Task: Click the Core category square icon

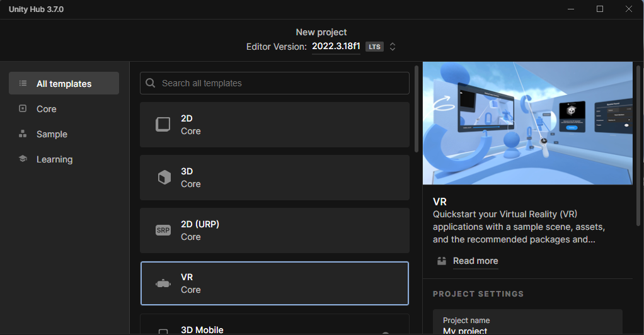Action: [x=23, y=109]
